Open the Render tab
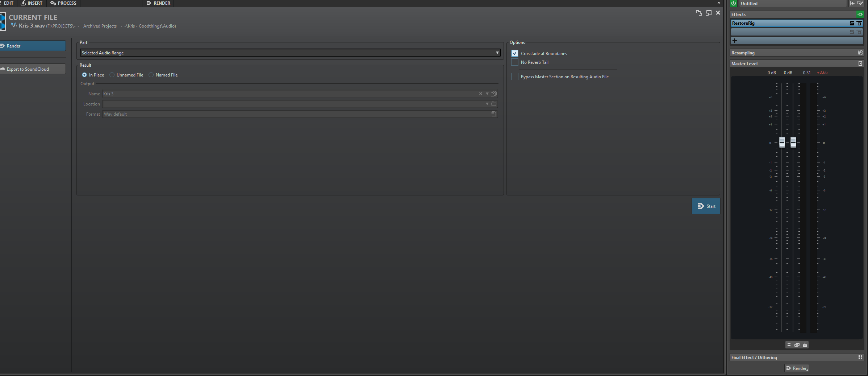Viewport: 868px width, 376px height. (158, 3)
